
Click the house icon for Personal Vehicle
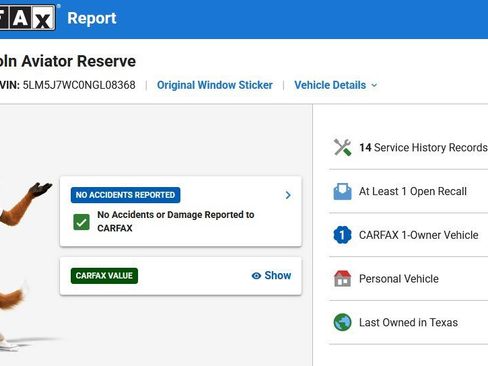(342, 279)
